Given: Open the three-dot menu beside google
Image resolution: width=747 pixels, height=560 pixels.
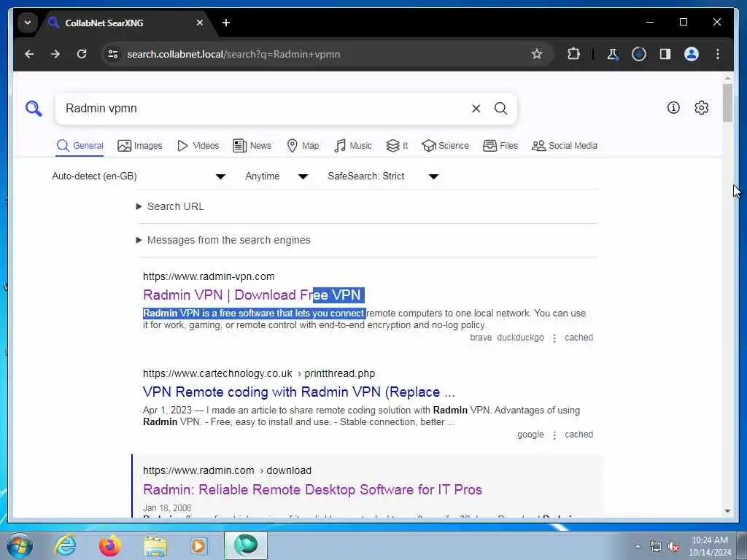Looking at the screenshot, I should click(554, 435).
